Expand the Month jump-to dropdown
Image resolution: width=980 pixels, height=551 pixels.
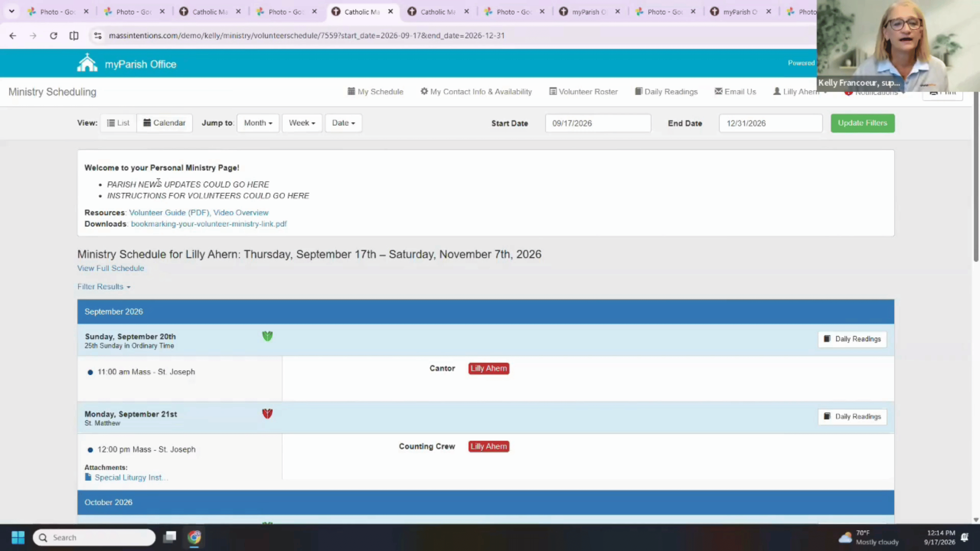[x=258, y=123]
